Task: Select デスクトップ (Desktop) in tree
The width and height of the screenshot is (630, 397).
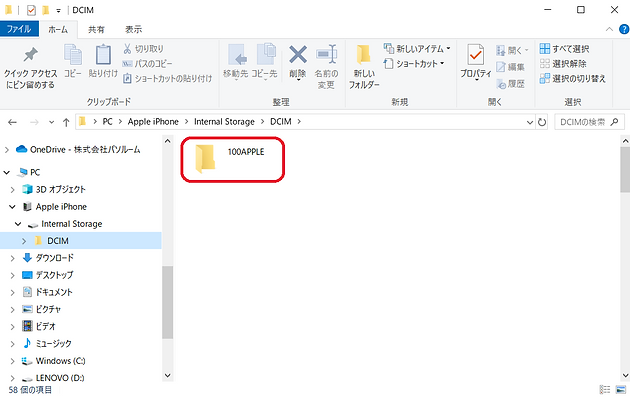Action: click(48, 275)
